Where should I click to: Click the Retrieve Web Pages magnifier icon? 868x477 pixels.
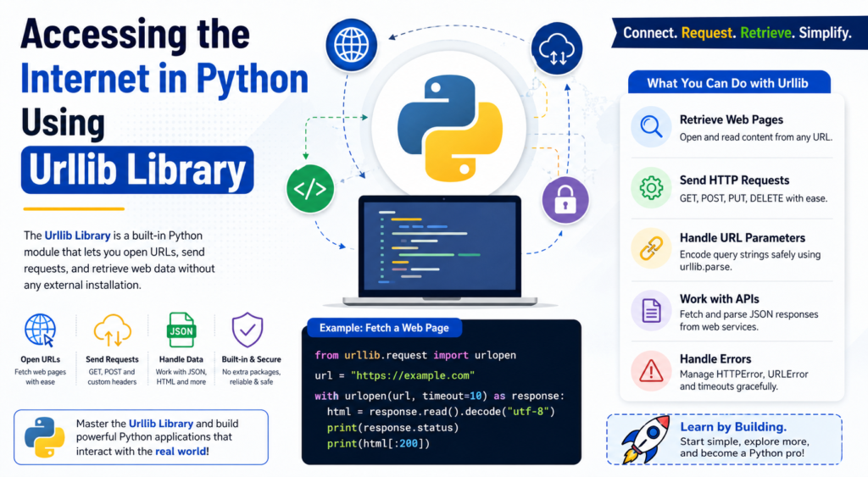(x=651, y=127)
